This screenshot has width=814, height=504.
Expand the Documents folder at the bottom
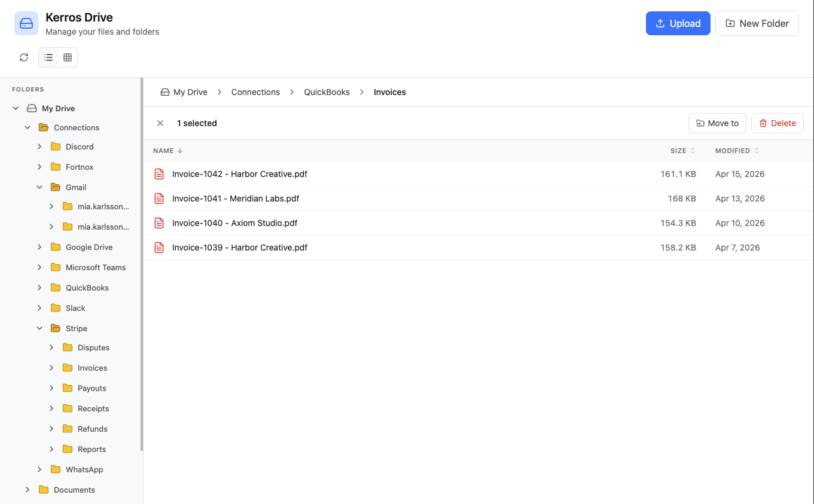pos(27,489)
